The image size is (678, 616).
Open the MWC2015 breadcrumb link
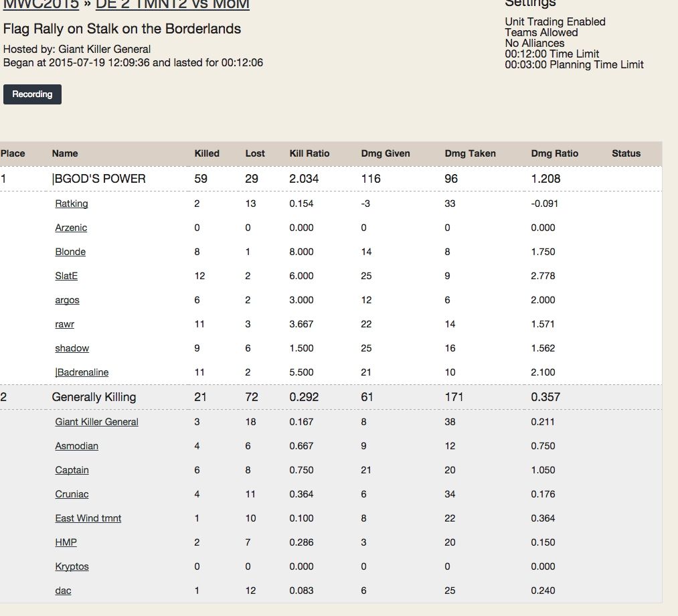(x=41, y=4)
